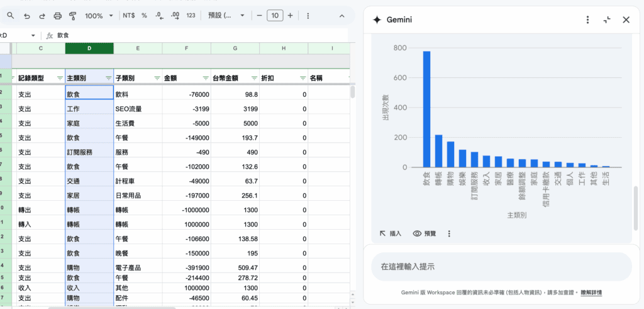Click the tallest 飲食 bar in chart
644x309 pixels.
coord(427,110)
